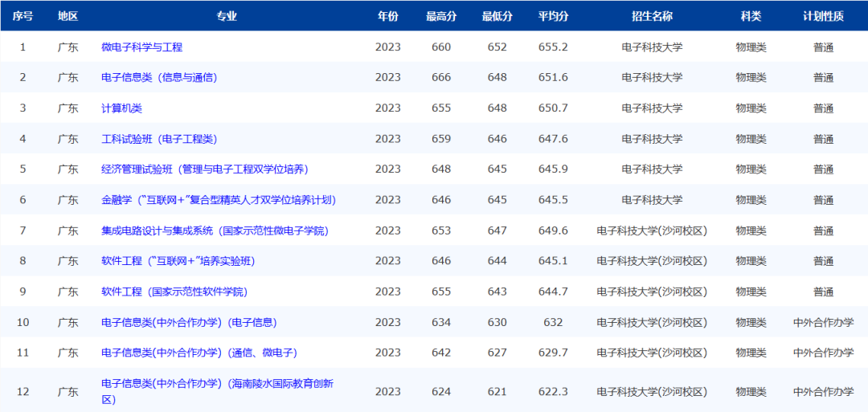Image resolution: width=868 pixels, height=412 pixels.
Task: Click the 计划性质 column header
Action: click(824, 16)
